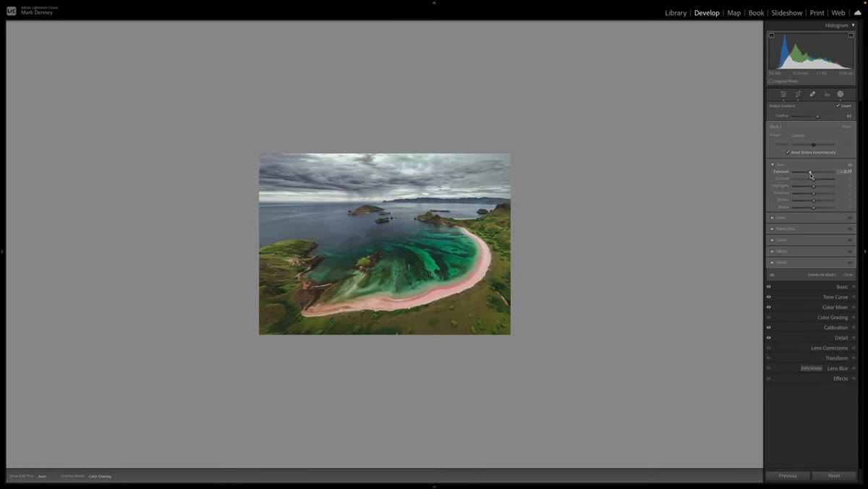Viewport: 868px width, 489px height.
Task: Expand the Color mask section
Action: tap(773, 218)
